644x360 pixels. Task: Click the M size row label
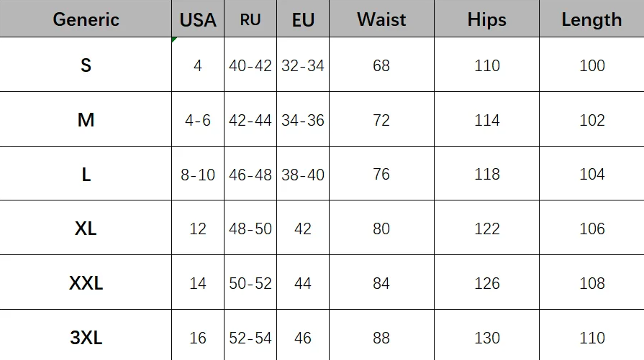coord(86,120)
